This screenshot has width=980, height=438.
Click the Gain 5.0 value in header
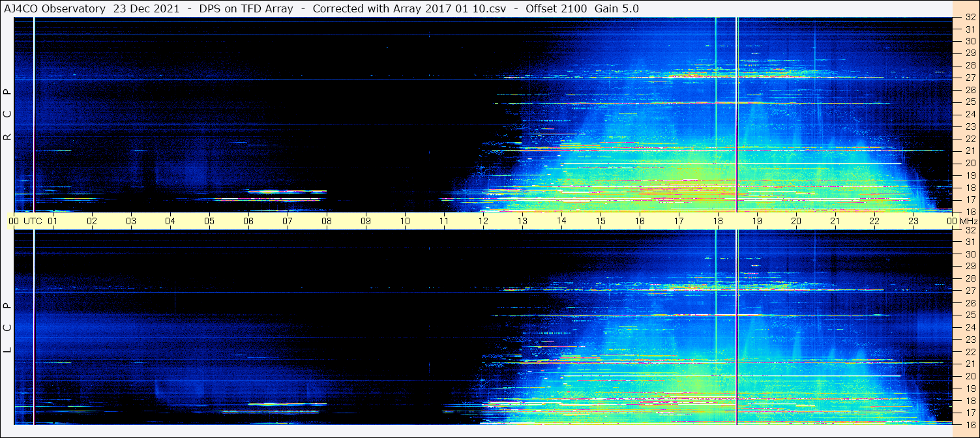coord(617,8)
